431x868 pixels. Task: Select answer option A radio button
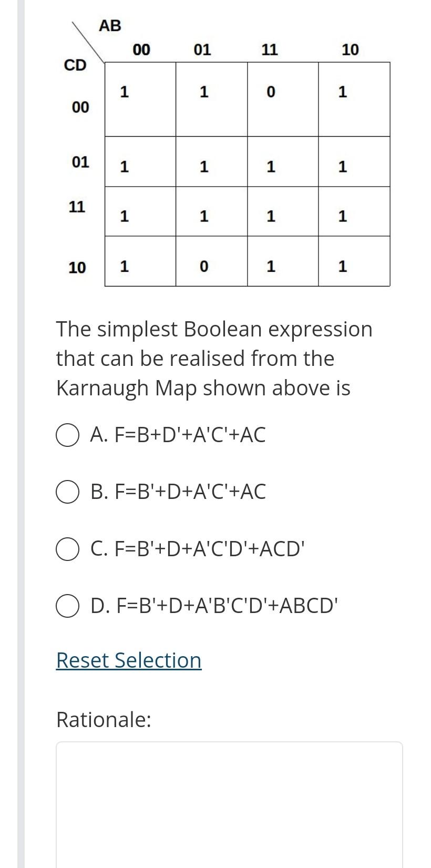point(67,435)
